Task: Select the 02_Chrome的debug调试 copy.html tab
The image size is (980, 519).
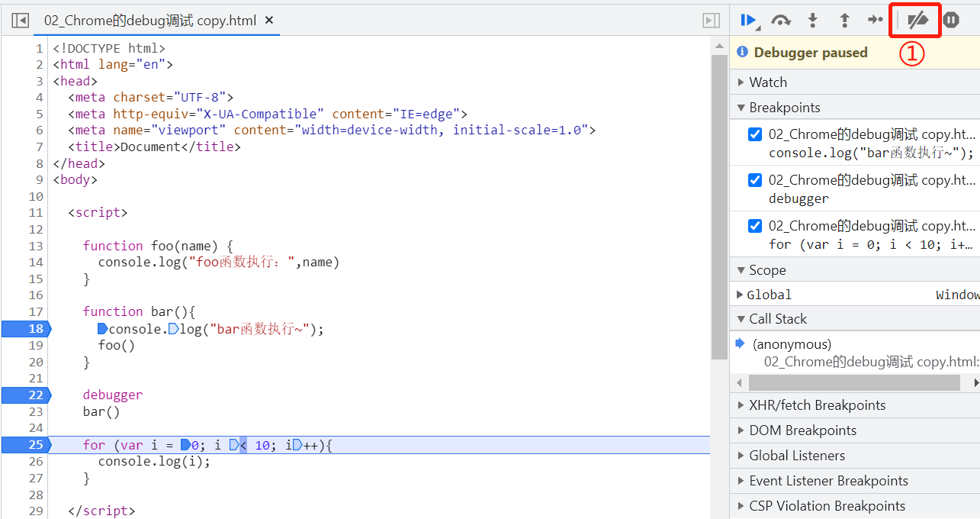Action: 145,21
